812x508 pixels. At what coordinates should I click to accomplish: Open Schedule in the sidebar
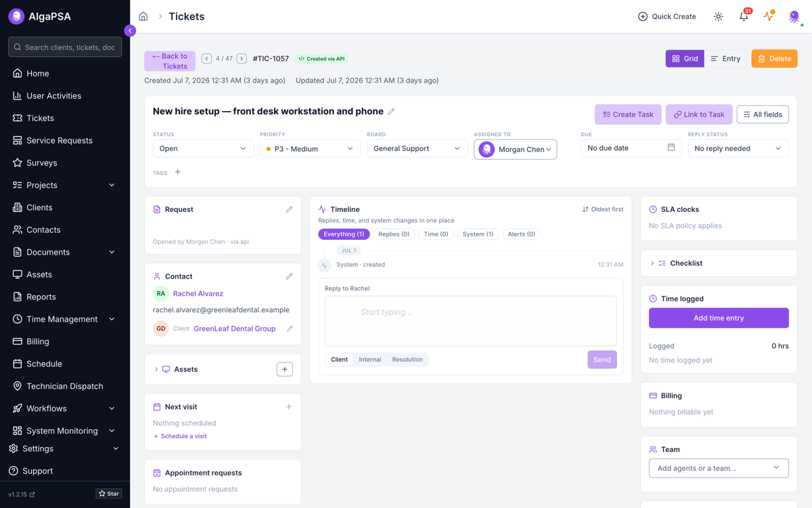tap(65, 364)
